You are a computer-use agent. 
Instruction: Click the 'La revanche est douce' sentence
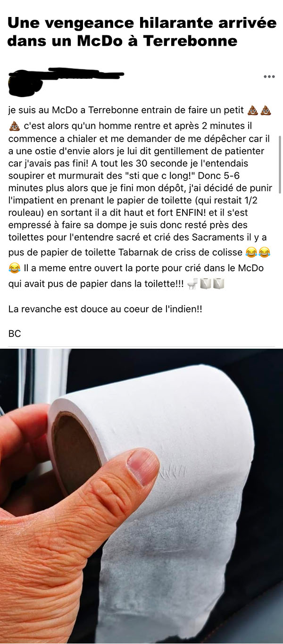tap(106, 309)
